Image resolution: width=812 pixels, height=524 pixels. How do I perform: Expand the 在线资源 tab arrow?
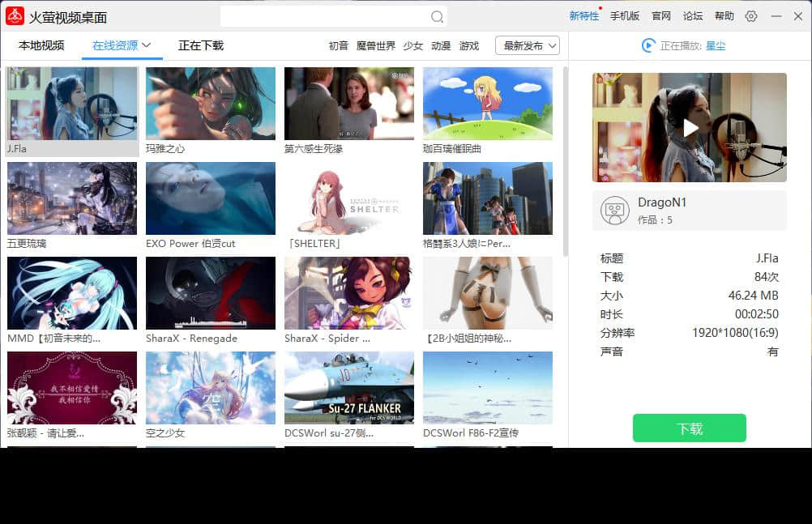click(147, 45)
